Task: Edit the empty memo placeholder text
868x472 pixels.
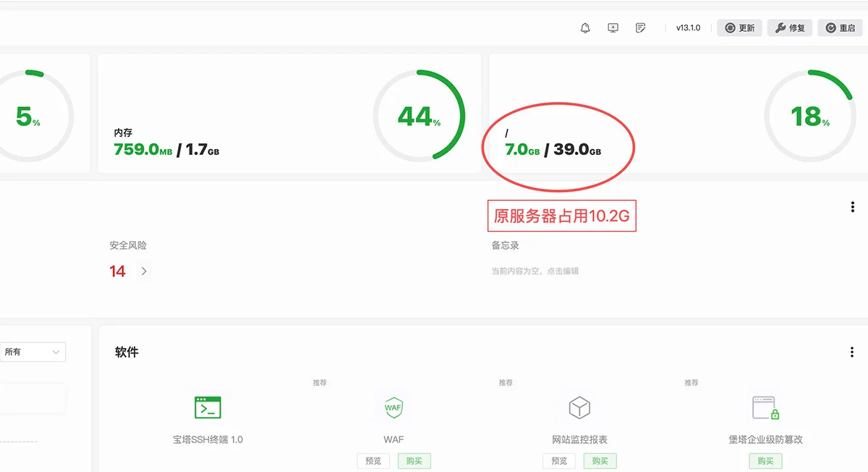Action: point(535,271)
